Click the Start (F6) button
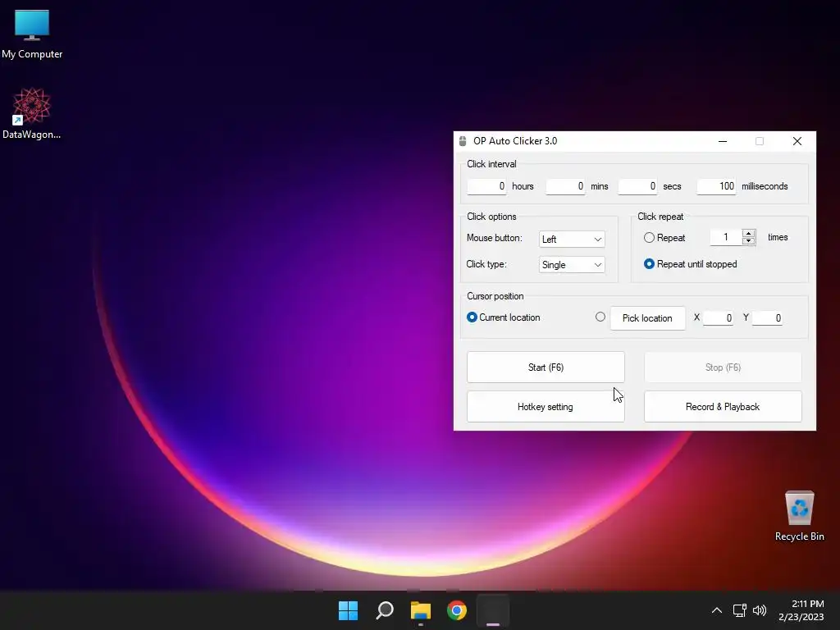The image size is (840, 630). pos(546,367)
